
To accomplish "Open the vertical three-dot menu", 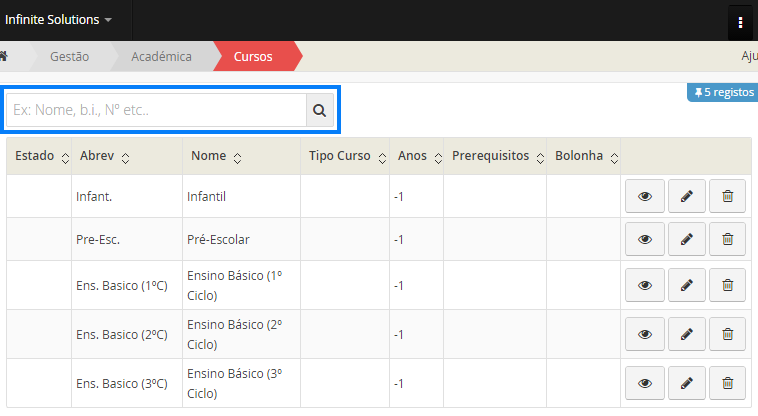I will click(740, 21).
